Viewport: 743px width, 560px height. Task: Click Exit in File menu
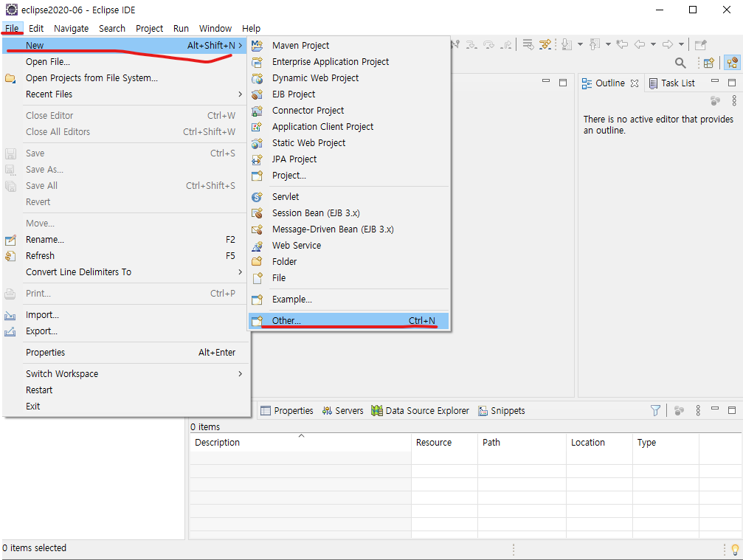click(x=125, y=407)
